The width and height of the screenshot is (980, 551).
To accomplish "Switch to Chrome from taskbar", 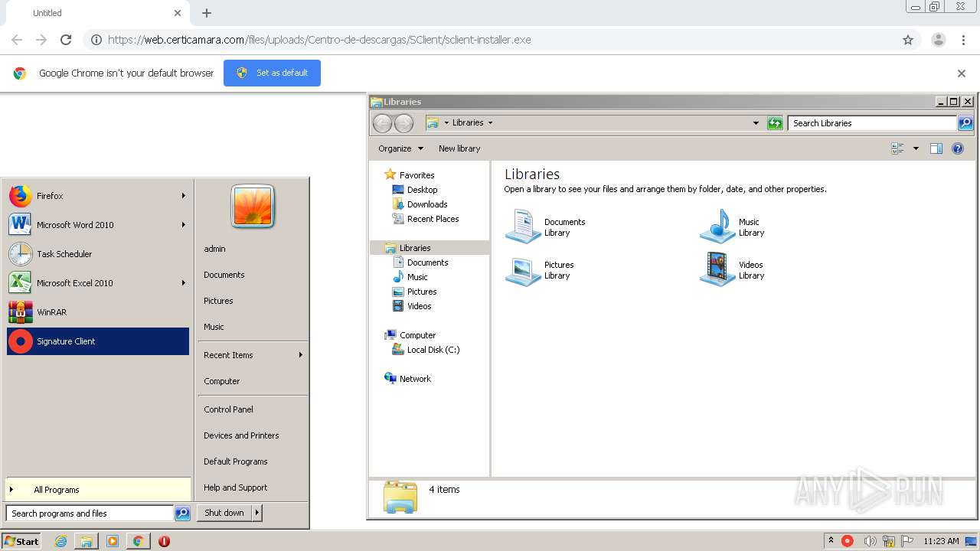I will pos(138,541).
